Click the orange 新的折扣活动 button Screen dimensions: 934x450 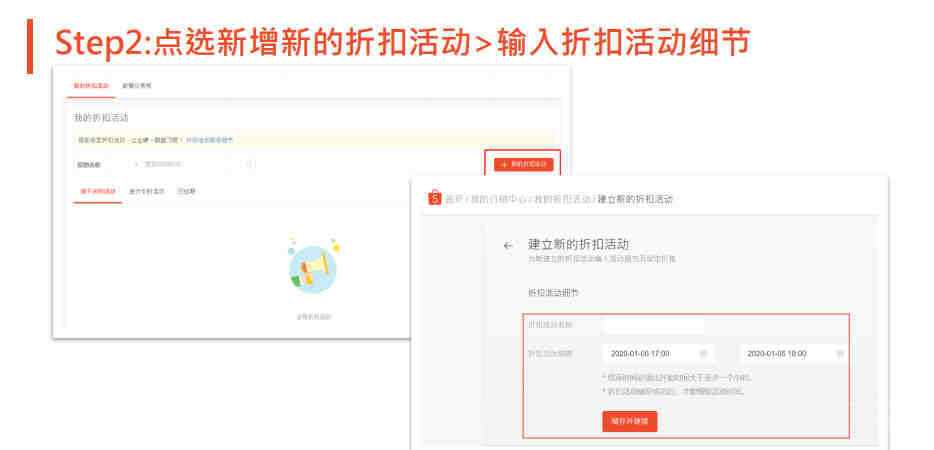click(524, 164)
